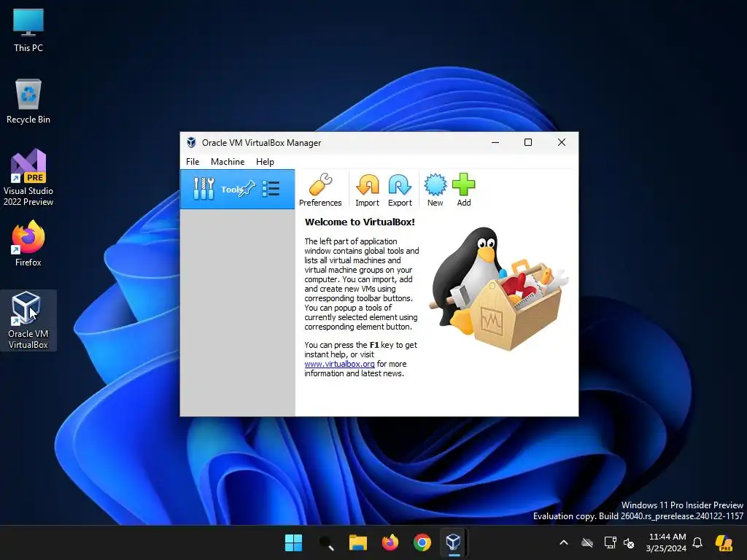This screenshot has width=747, height=560.
Task: Open the File menu
Action: [193, 162]
